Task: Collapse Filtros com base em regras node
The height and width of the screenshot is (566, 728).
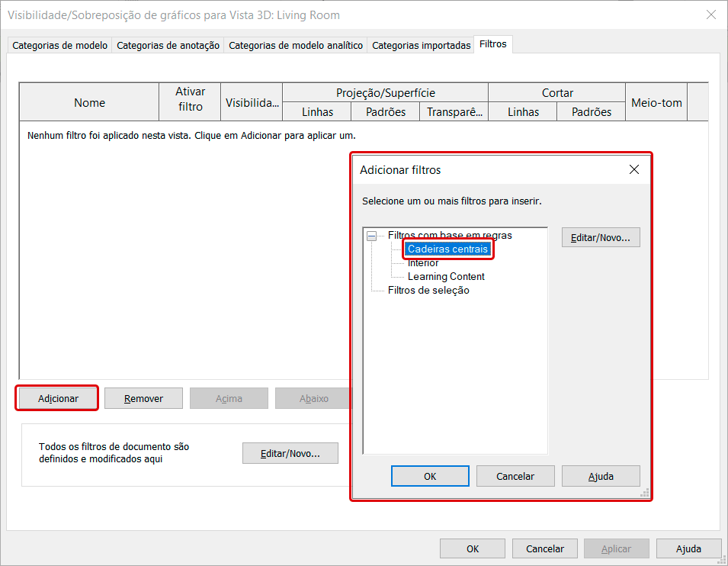Action: [x=371, y=236]
